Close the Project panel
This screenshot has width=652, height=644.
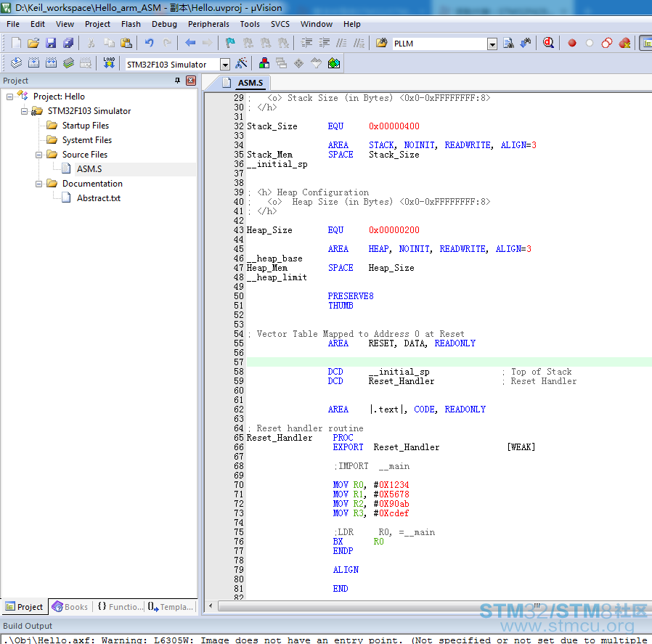point(191,81)
